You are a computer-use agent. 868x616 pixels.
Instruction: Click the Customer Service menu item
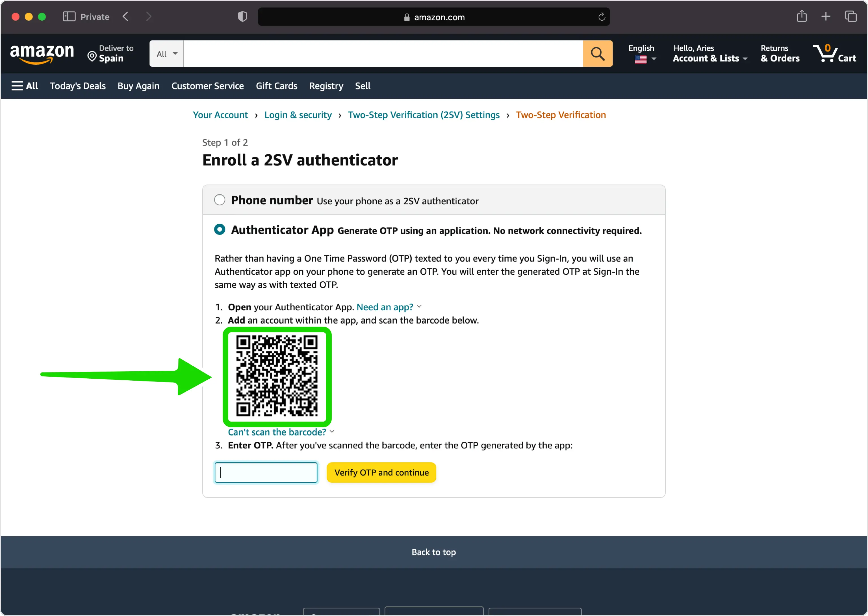click(x=207, y=85)
